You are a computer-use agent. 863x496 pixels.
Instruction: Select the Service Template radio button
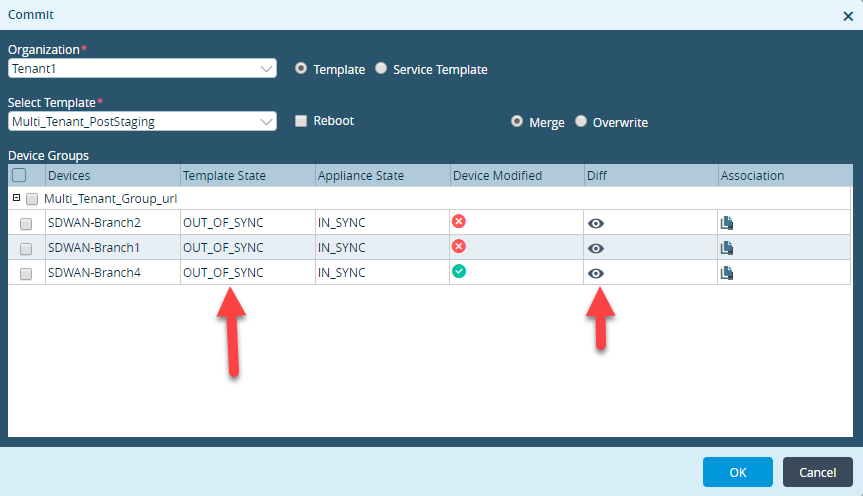(x=381, y=69)
